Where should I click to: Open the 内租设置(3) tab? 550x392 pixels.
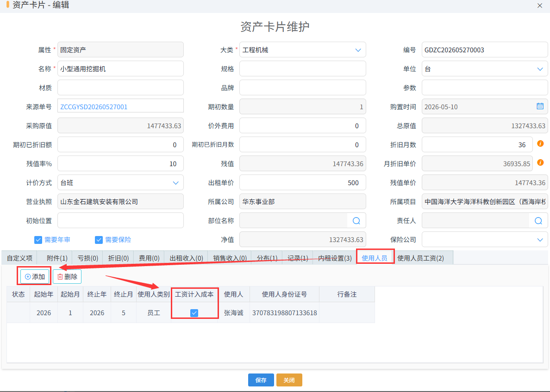[335, 258]
